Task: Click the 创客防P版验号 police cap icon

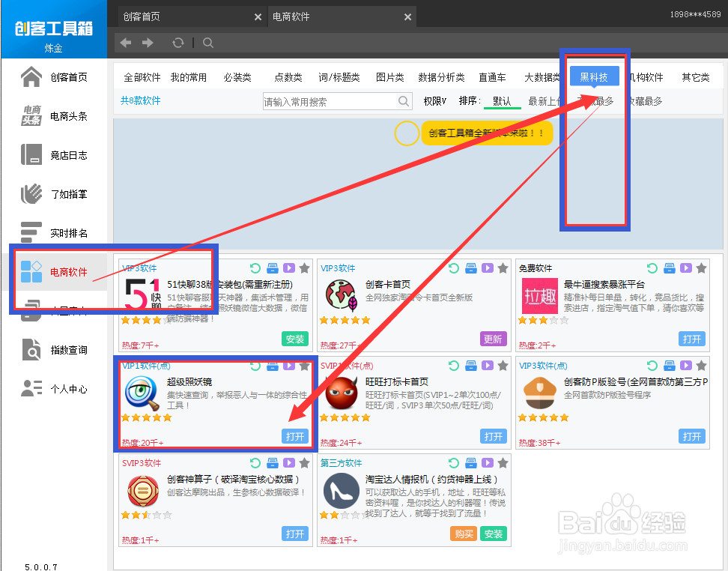Action: (539, 393)
